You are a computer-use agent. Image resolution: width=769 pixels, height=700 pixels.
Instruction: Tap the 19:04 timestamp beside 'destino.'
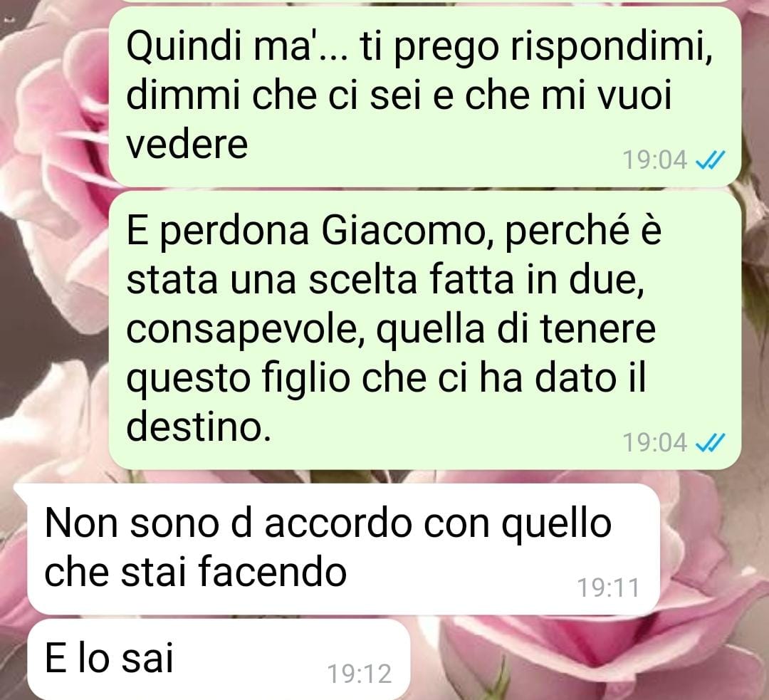click(x=655, y=443)
